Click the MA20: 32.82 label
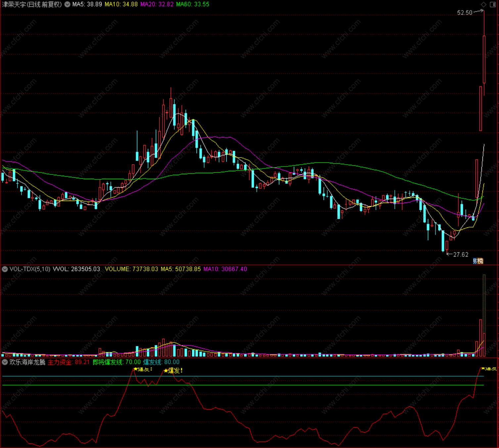The width and height of the screenshot is (499, 448). pyautogui.click(x=157, y=4)
